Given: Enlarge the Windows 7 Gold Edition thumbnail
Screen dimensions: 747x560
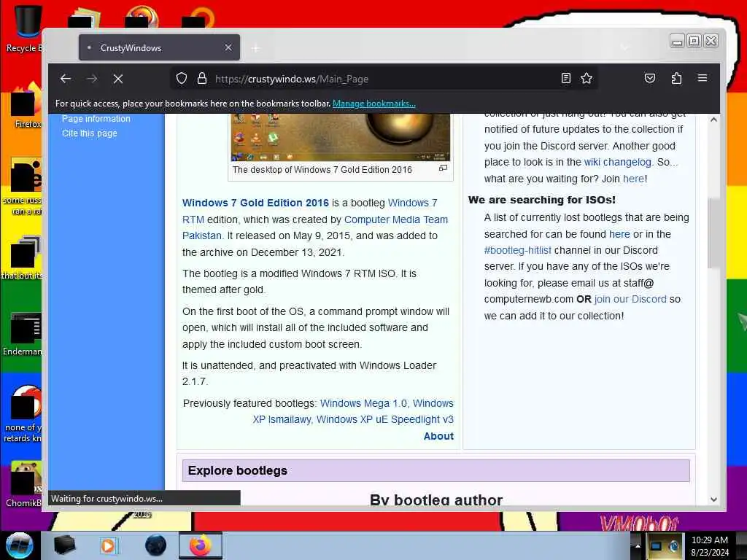Looking at the screenshot, I should click(443, 168).
